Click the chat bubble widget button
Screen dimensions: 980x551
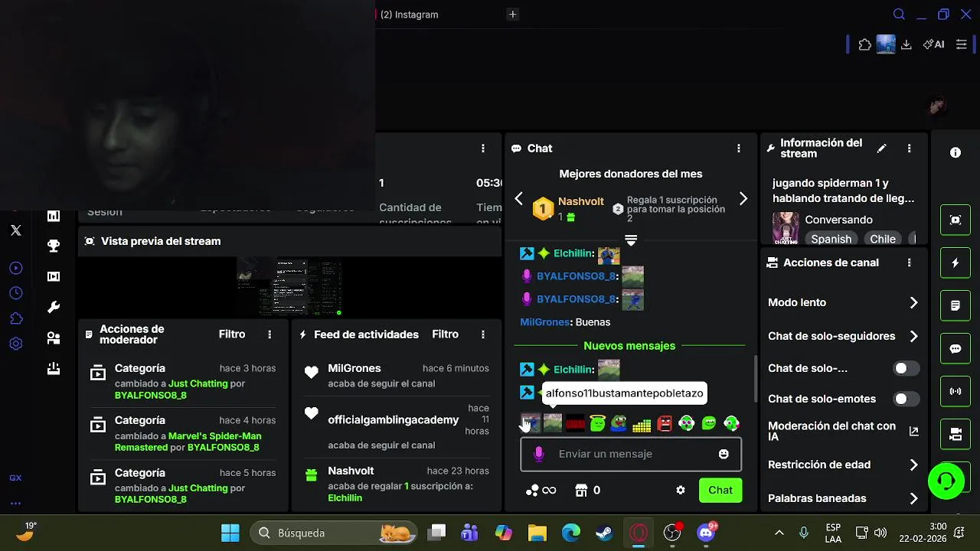955,348
